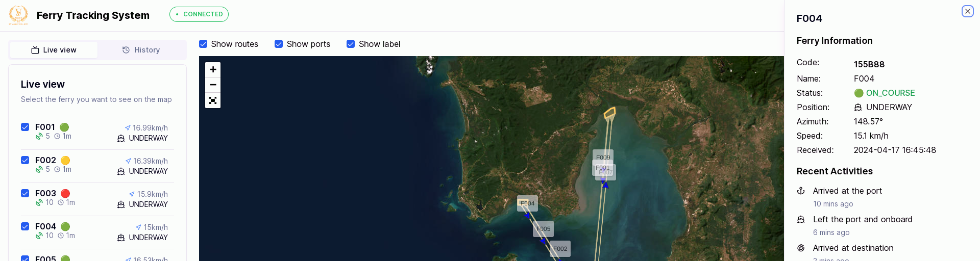980x261 pixels.
Task: Zoom out on the map
Action: 213,85
